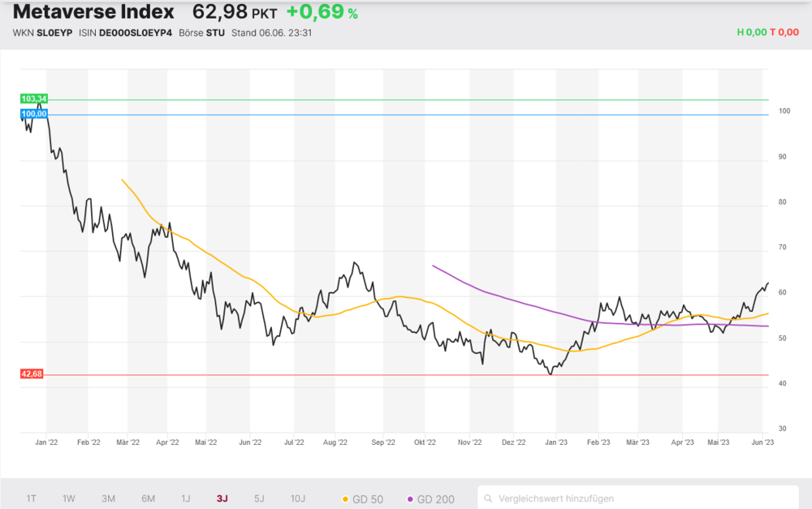This screenshot has height=509, width=812.
Task: Click the orange GD 50 color dot
Action: click(x=345, y=499)
